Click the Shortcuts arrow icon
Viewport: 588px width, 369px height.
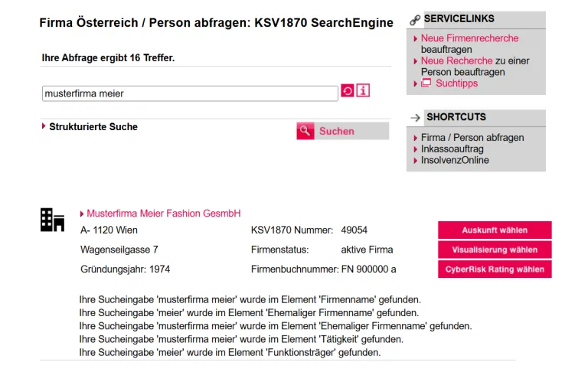click(416, 118)
